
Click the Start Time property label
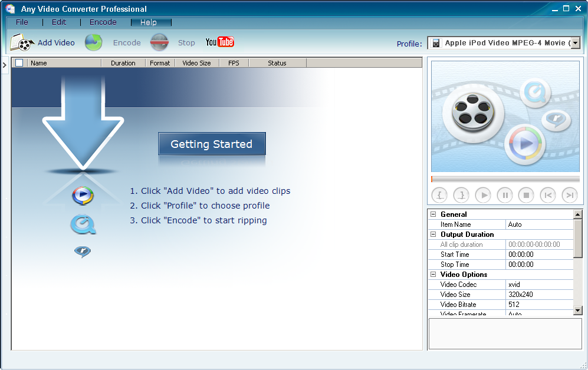point(455,255)
